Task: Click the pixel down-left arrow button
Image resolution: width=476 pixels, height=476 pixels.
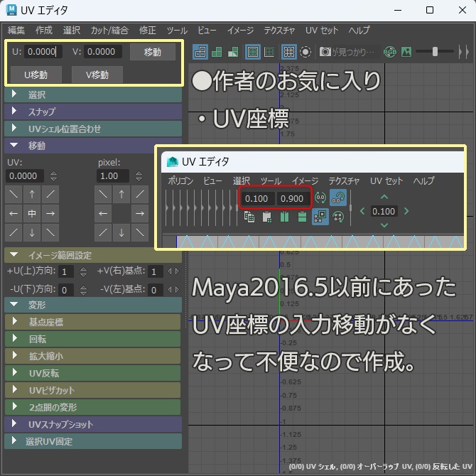Action: click(x=103, y=232)
